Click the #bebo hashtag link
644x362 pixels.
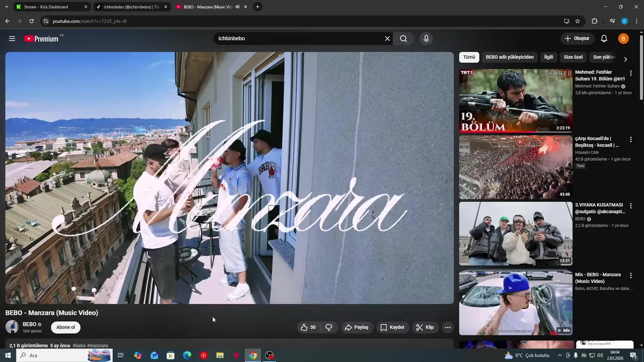(79, 346)
